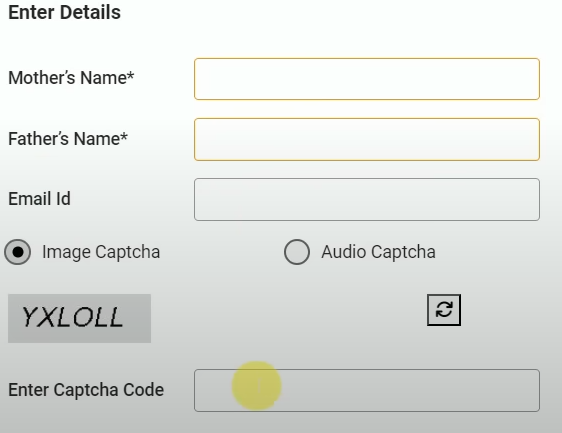
Task: Click the letter O in the captcha
Action: (x=86, y=318)
